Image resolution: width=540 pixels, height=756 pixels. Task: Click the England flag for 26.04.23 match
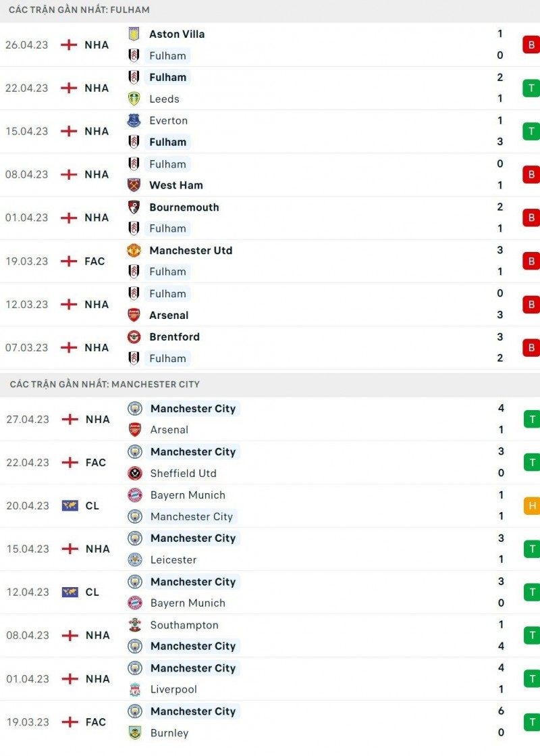[69, 45]
